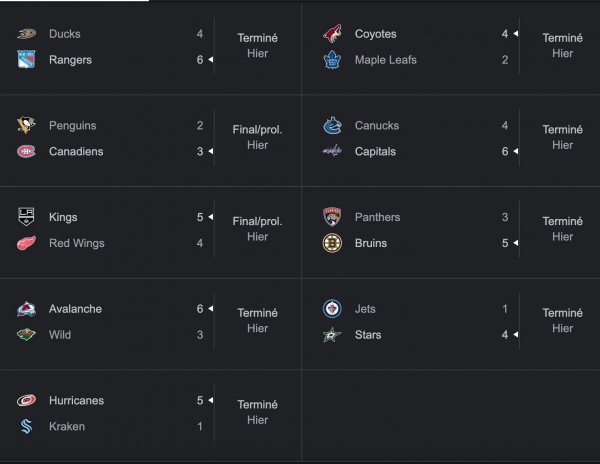Click the Washington Capitals logo
Image resolution: width=600 pixels, height=464 pixels.
pyautogui.click(x=332, y=152)
